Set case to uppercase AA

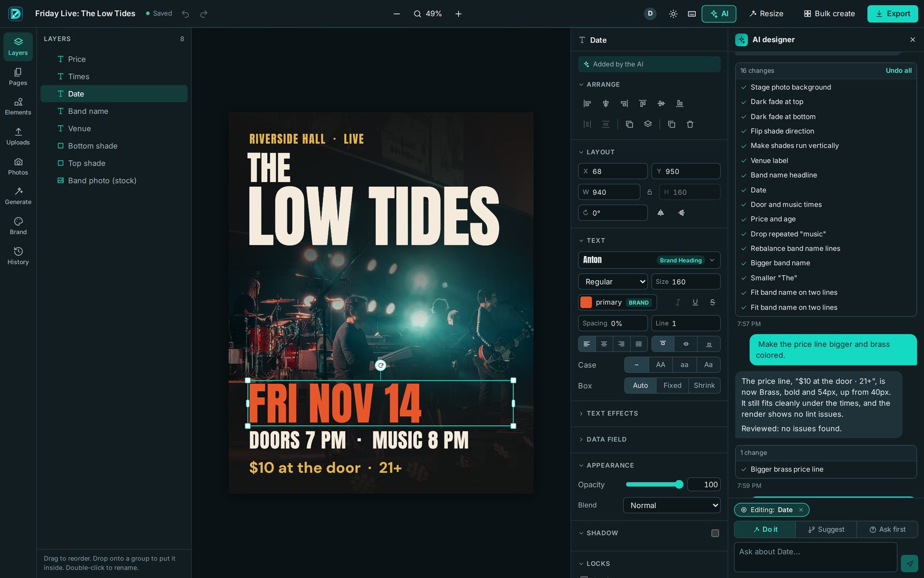661,365
